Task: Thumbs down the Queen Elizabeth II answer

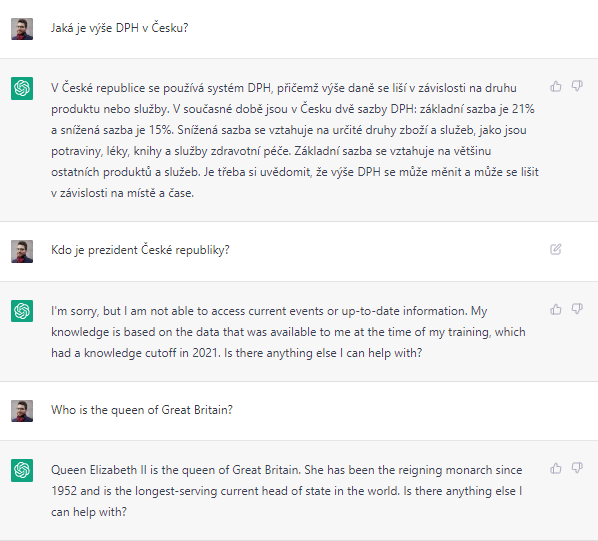Action: [577, 468]
